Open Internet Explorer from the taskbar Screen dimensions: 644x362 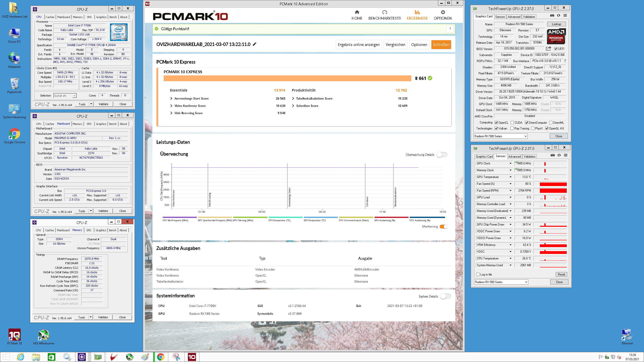[20, 357]
